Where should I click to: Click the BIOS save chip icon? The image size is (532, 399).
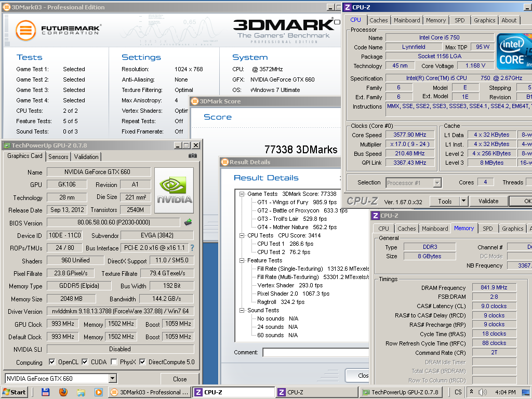(x=188, y=222)
